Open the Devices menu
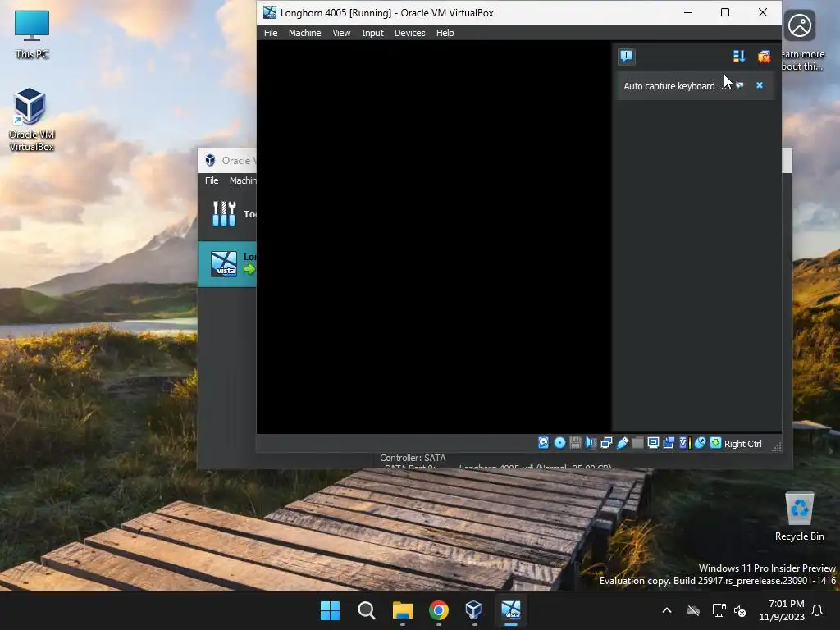 click(409, 33)
